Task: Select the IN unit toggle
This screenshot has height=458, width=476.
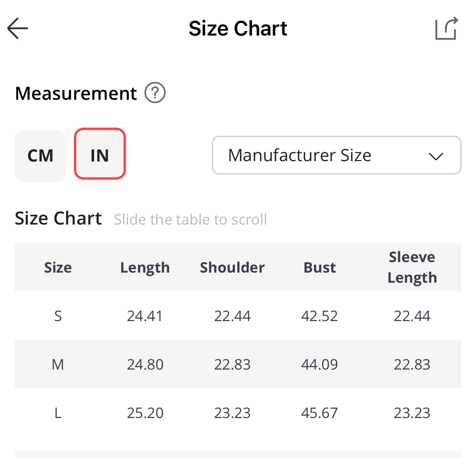Action: click(x=100, y=154)
